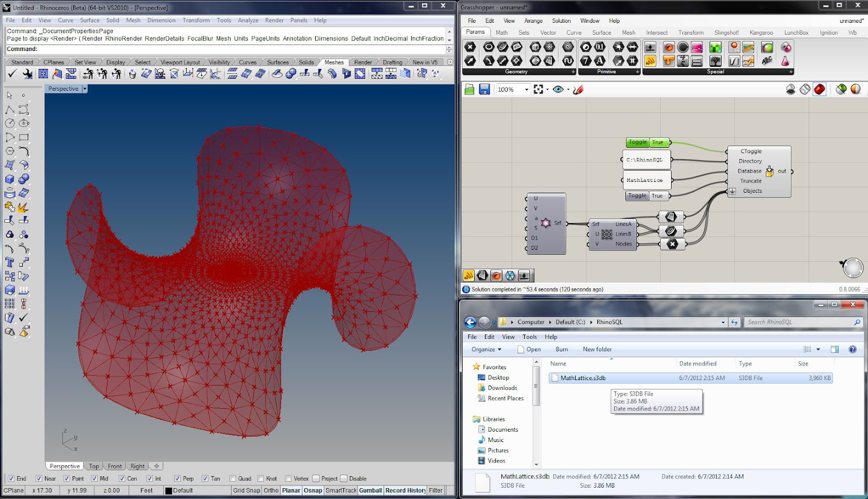Open the 100% zoom level dropdown

click(526, 90)
